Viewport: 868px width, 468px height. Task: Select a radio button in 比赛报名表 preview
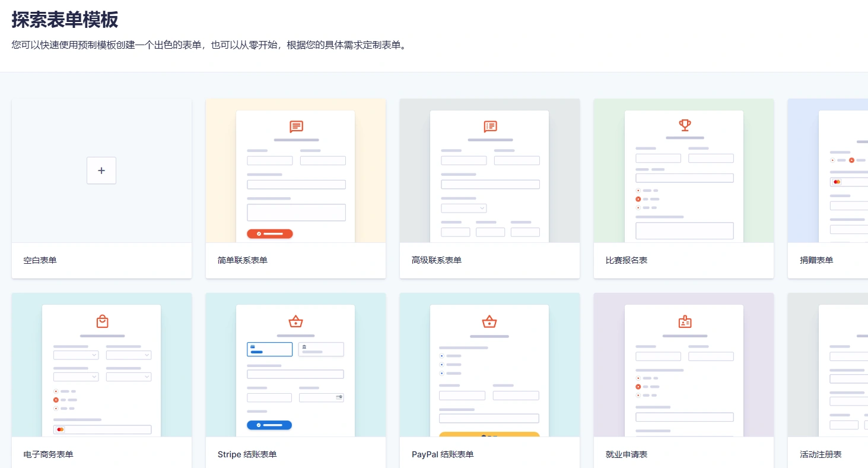(x=638, y=200)
